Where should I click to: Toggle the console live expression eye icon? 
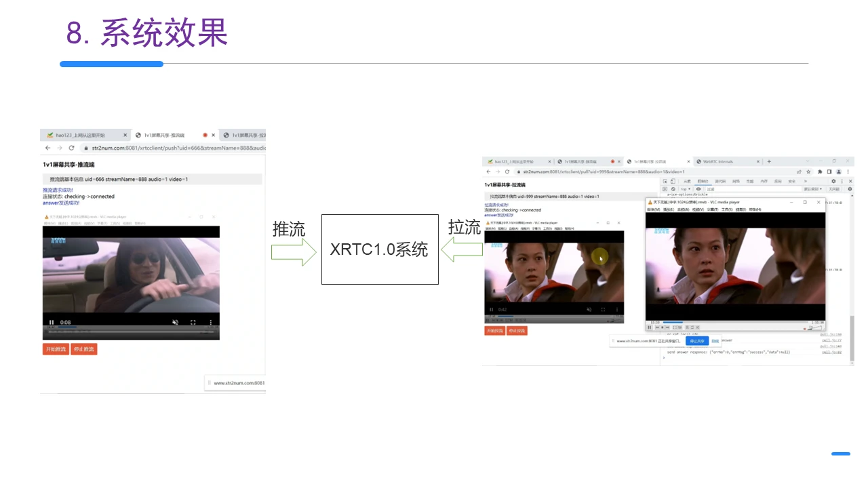[698, 189]
